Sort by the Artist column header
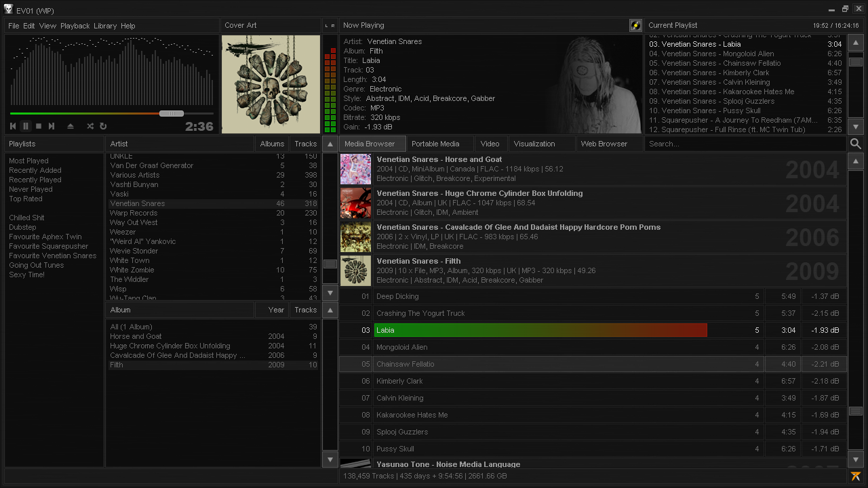The image size is (868, 488). point(180,144)
